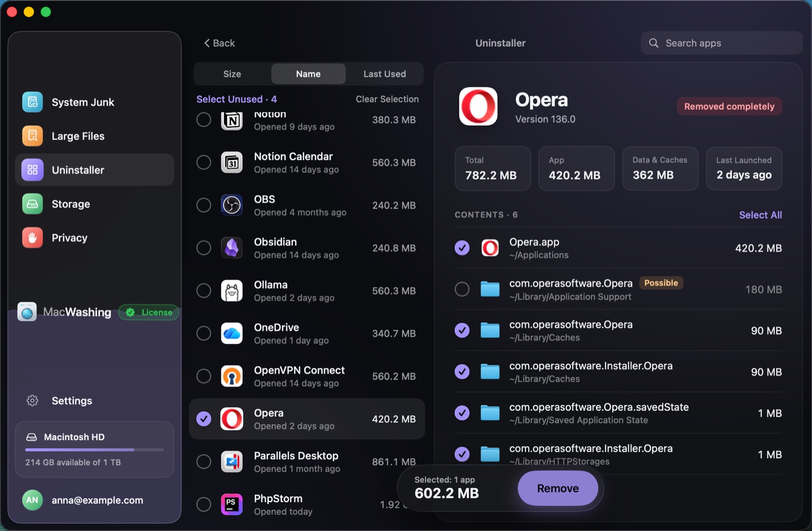Click Select All in contents
812x531 pixels.
point(760,215)
